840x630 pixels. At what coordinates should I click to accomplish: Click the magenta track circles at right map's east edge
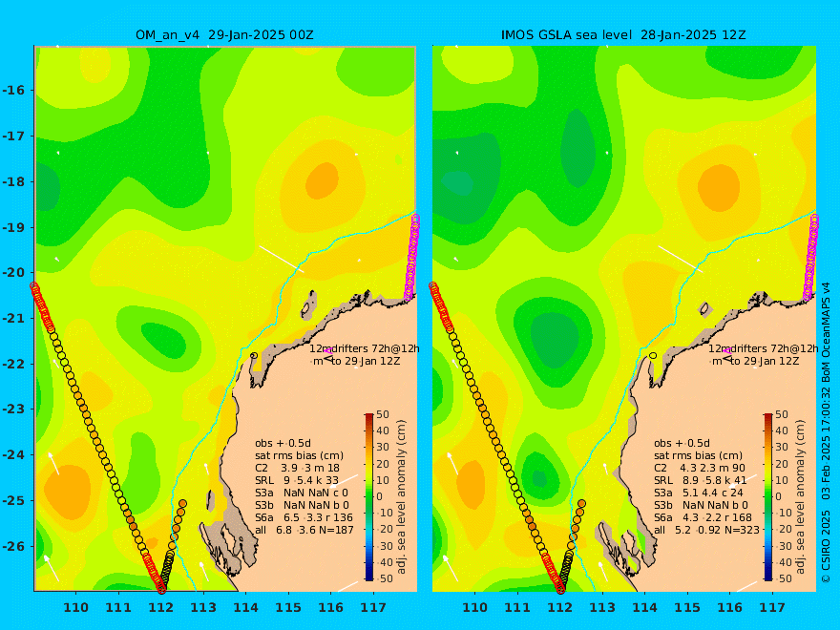pyautogui.click(x=811, y=257)
